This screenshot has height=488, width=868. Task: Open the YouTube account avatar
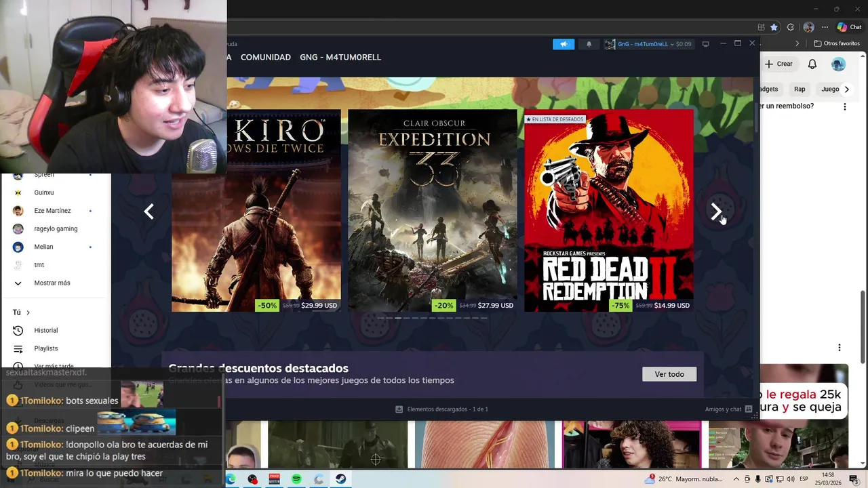coord(839,64)
